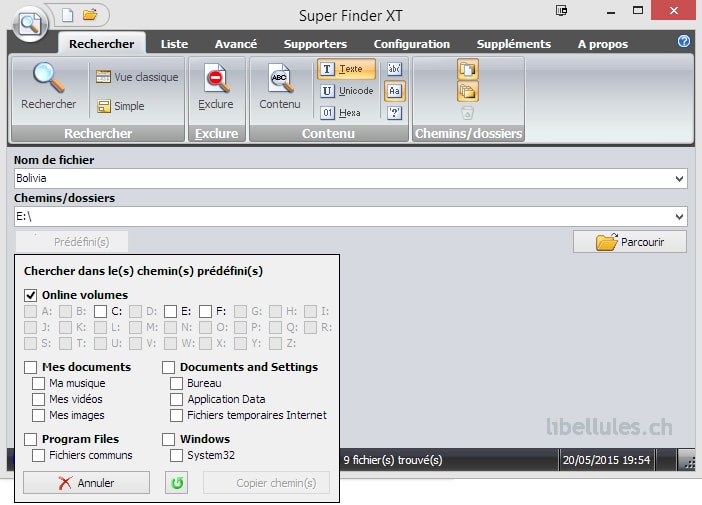Image resolution: width=702 pixels, height=505 pixels.
Task: Check Bureau checkbox
Action: tap(176, 383)
